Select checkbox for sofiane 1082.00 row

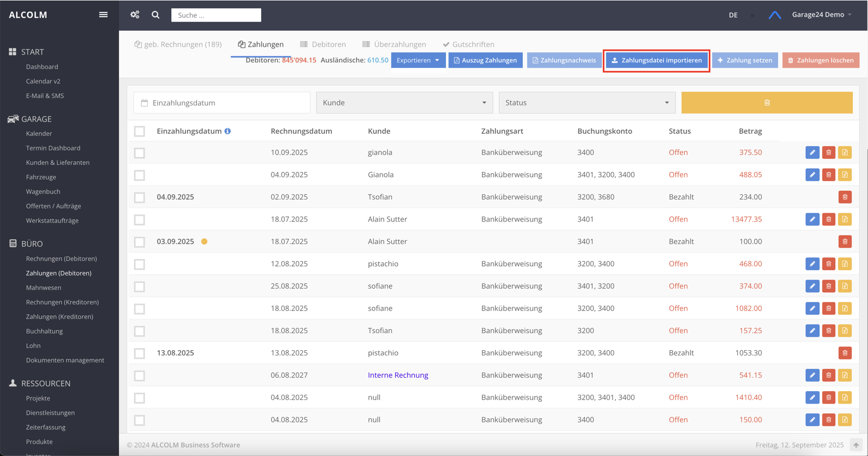coord(140,309)
